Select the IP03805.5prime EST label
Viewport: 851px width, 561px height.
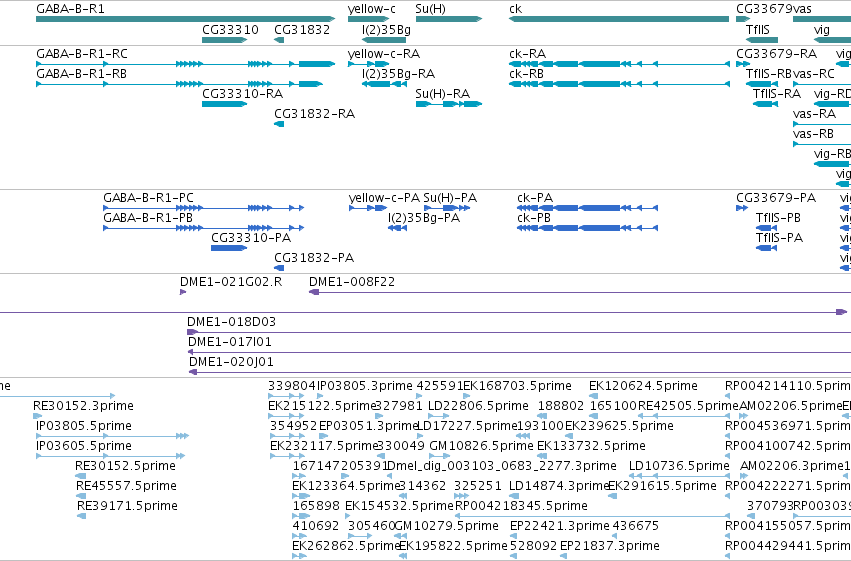[x=84, y=426]
